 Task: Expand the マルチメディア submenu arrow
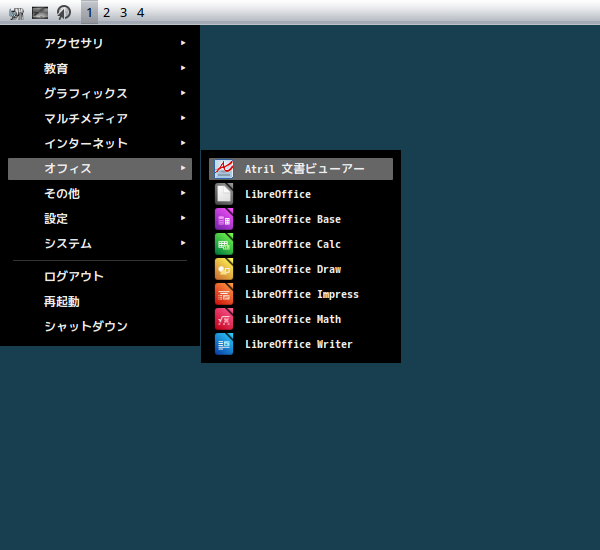point(183,118)
